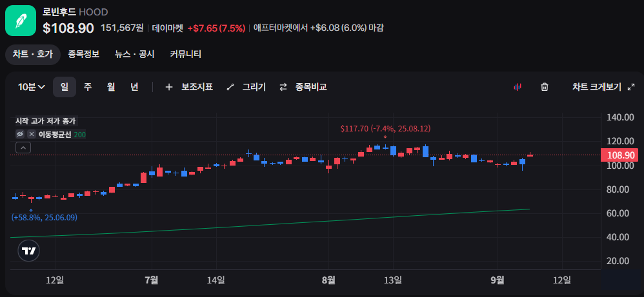Click the 애프터마켓에서 +$6.08 (6.0%) 마감 text
This screenshot has height=297, width=644.
(x=319, y=28)
